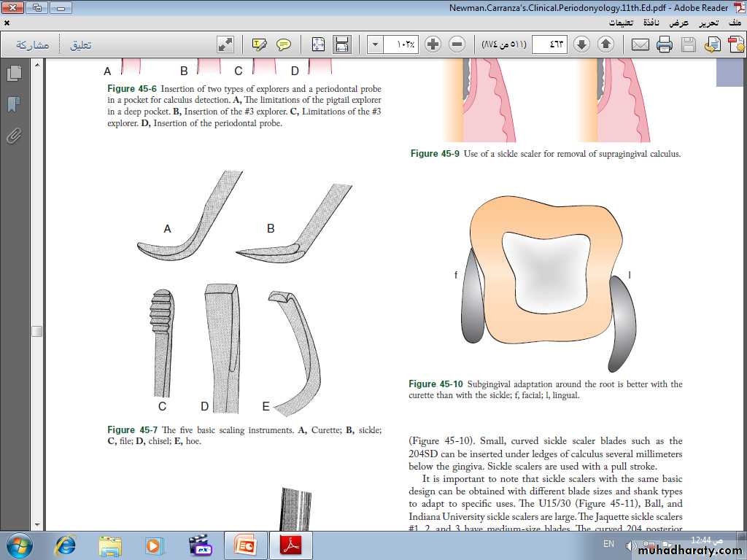Image resolution: width=747 pixels, height=560 pixels.
Task: Open the عرض (View) menu
Action: [679, 23]
